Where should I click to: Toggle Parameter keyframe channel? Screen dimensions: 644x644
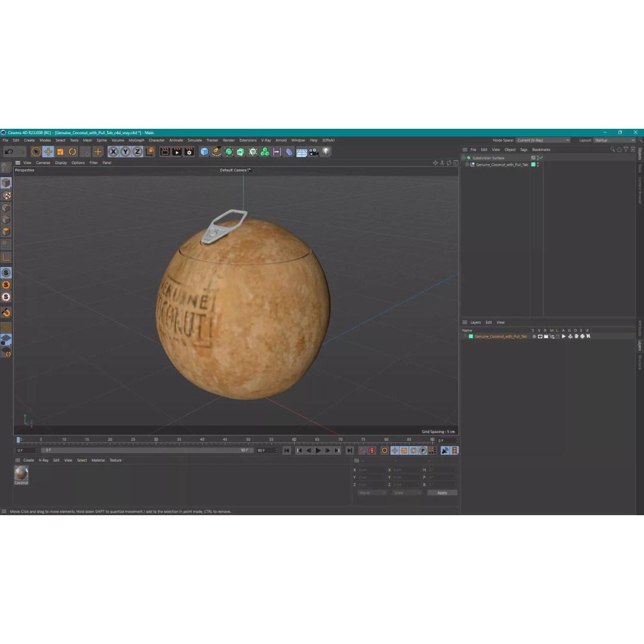click(423, 451)
